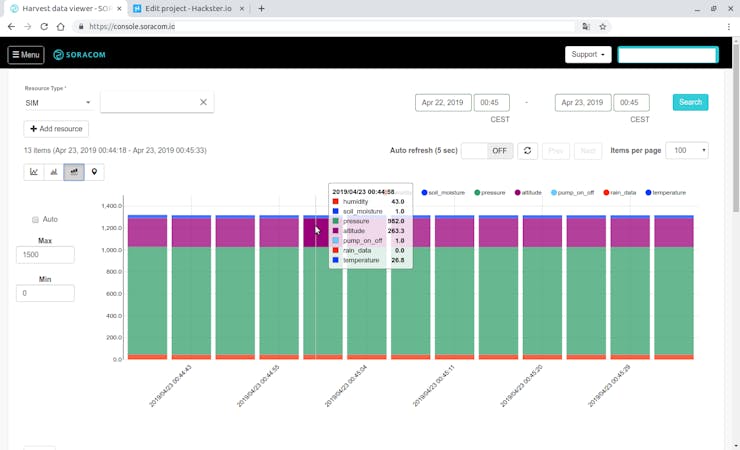
Task: Go forward in browser history
Action: pyautogui.click(x=28, y=26)
